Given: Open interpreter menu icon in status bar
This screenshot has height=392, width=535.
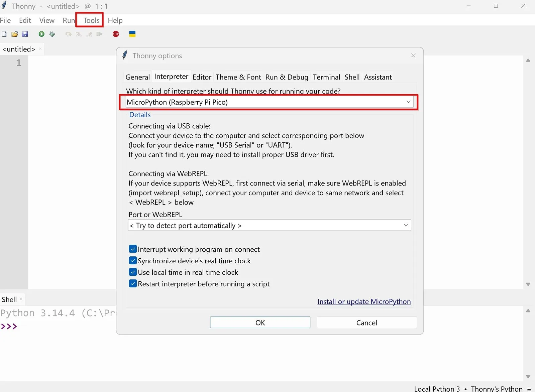Looking at the screenshot, I should pos(529,389).
